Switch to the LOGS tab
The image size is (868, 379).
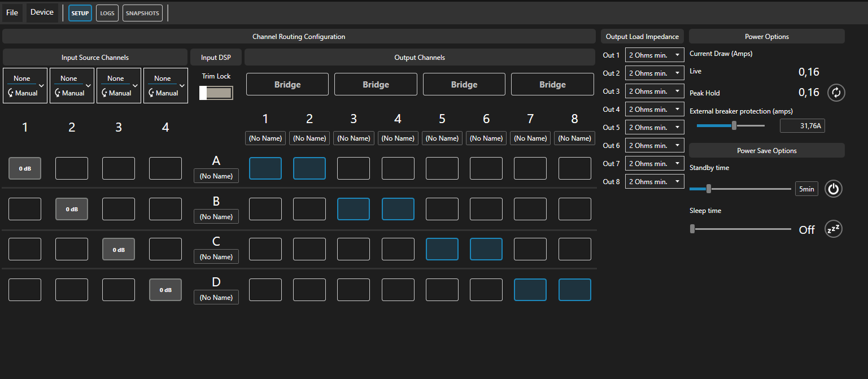(x=107, y=13)
